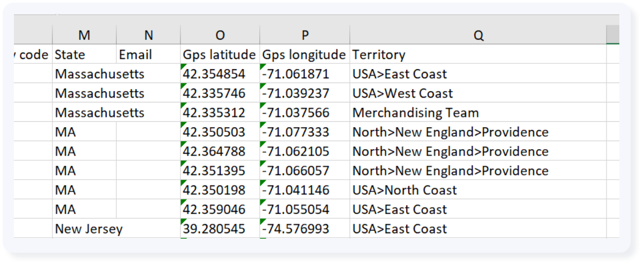Click the Email header cell
This screenshot has height=266, width=644.
[x=148, y=55]
